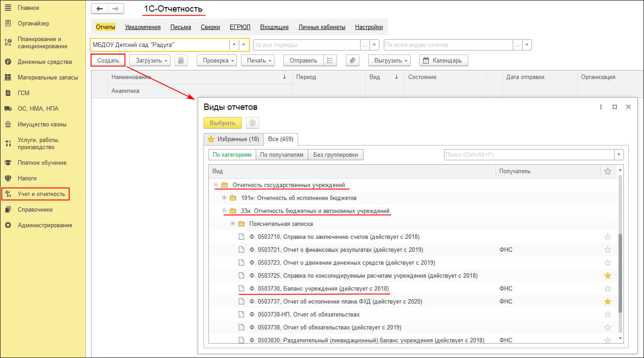The height and width of the screenshot is (358, 644).
Task: Click the Выбрать button
Action: [x=223, y=123]
